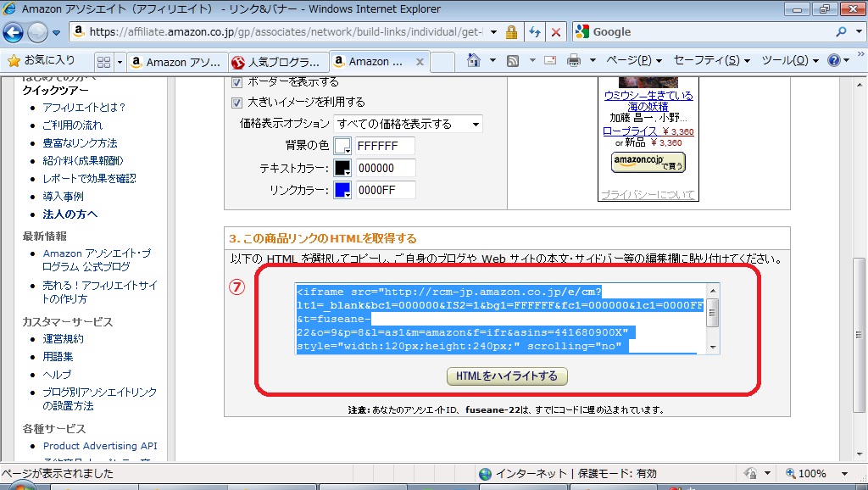Open the ページ(P) menu

tap(634, 60)
